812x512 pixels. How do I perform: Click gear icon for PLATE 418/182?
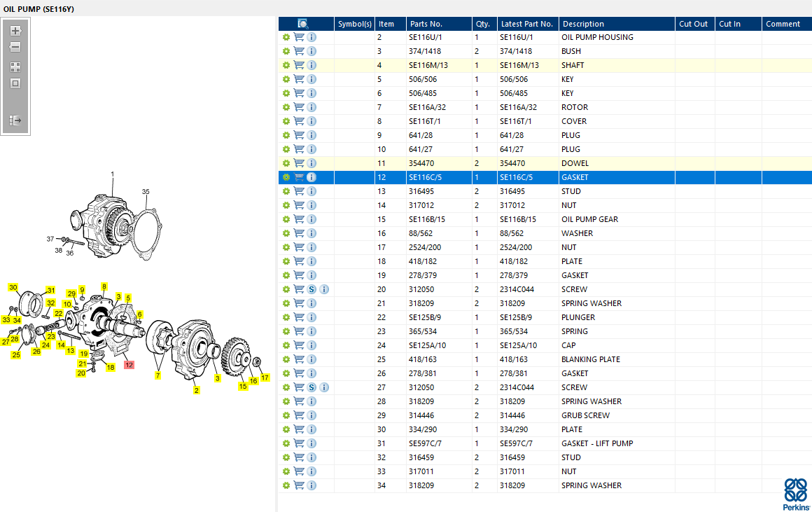(286, 261)
